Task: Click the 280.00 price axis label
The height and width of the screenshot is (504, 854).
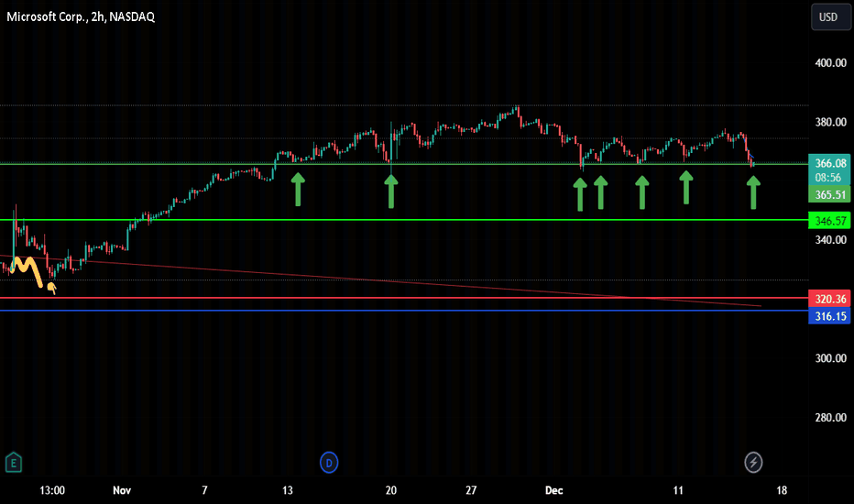Action: 830,417
